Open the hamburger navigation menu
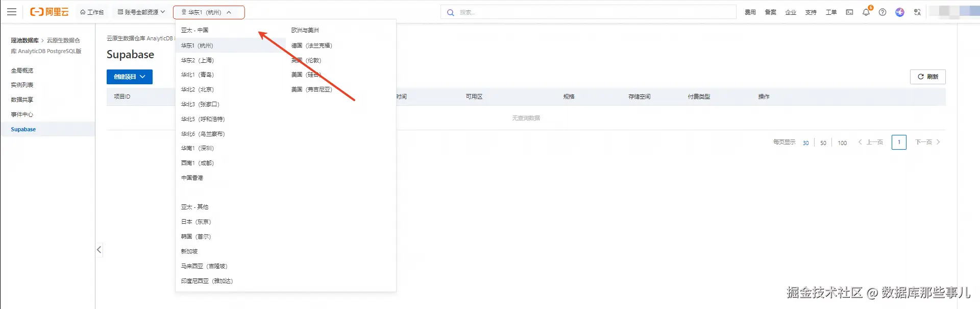This screenshot has height=309, width=980. tap(12, 12)
